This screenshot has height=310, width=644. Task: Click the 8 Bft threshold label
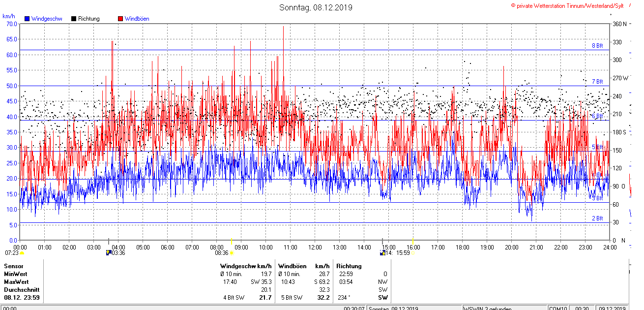coord(597,46)
